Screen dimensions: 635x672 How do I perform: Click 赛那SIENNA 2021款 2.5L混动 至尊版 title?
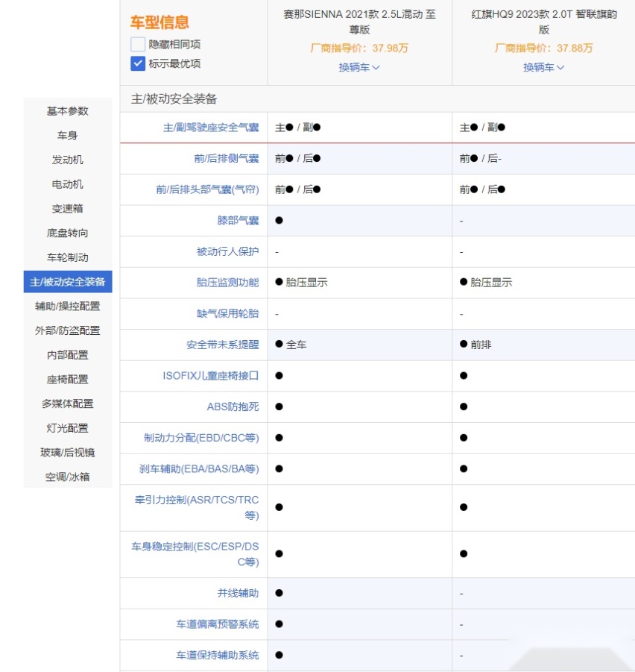point(359,22)
